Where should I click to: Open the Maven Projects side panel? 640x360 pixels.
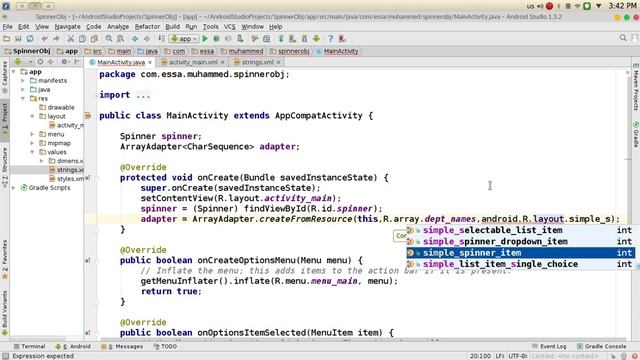636,87
